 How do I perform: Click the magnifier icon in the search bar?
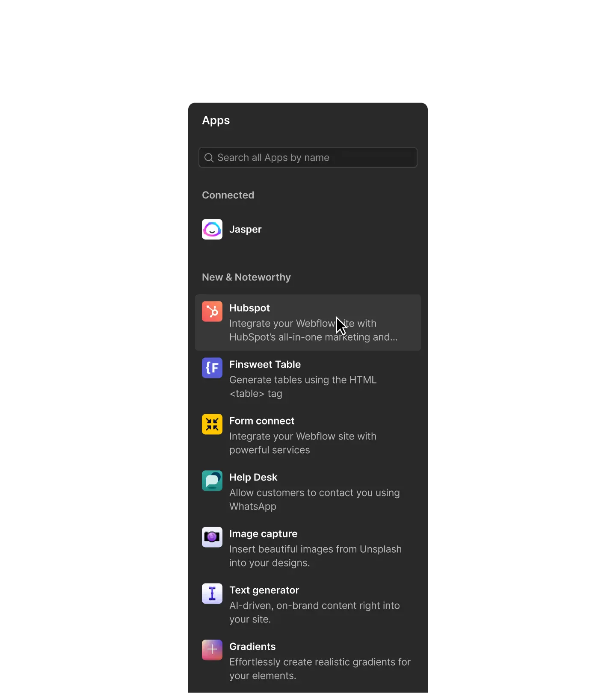pyautogui.click(x=209, y=158)
